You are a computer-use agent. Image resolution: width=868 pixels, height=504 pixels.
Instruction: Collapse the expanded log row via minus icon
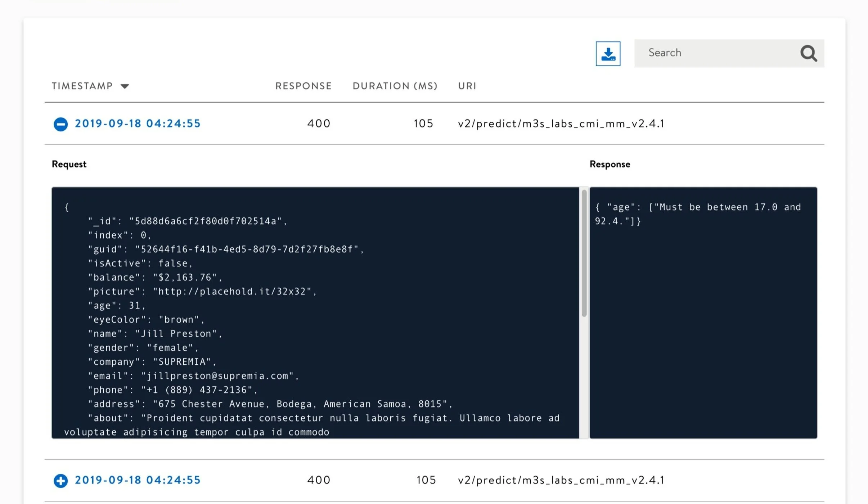click(60, 124)
